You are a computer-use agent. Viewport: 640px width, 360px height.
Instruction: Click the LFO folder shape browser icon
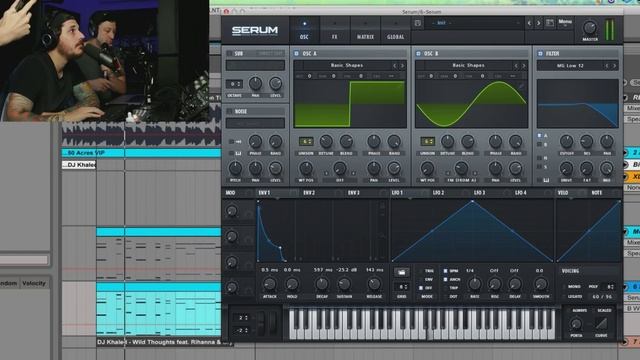(402, 272)
